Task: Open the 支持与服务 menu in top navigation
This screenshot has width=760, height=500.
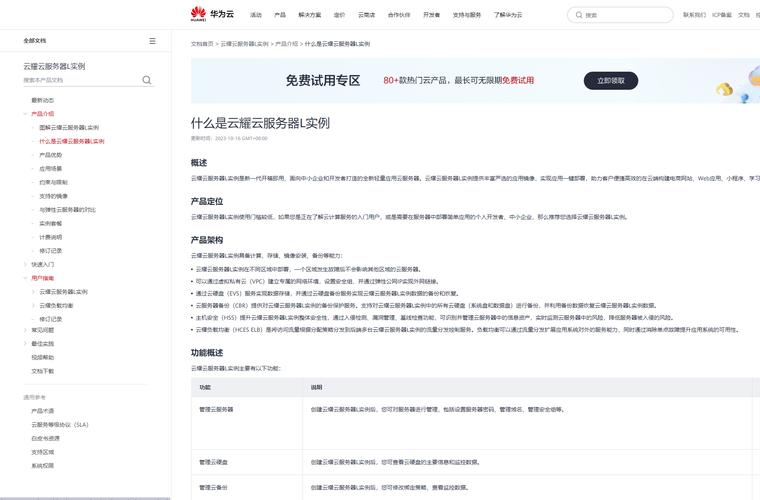Action: click(x=467, y=15)
